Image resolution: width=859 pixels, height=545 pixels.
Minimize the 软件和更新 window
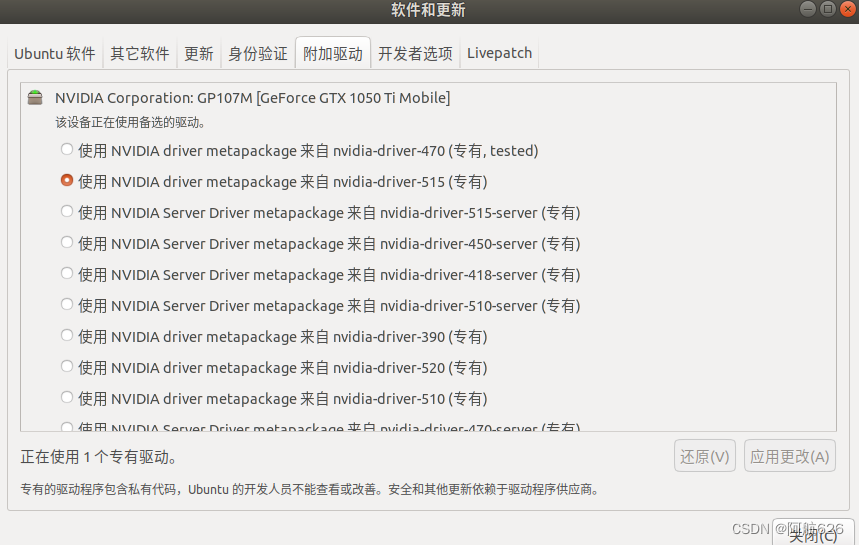[808, 9]
